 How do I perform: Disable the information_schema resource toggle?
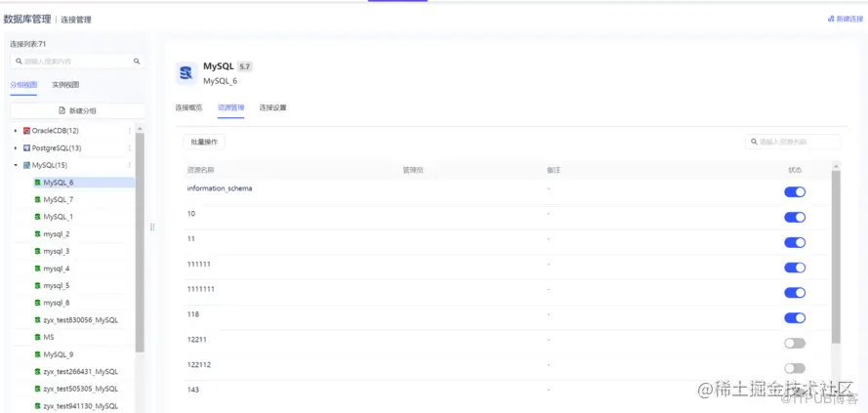[x=795, y=192]
